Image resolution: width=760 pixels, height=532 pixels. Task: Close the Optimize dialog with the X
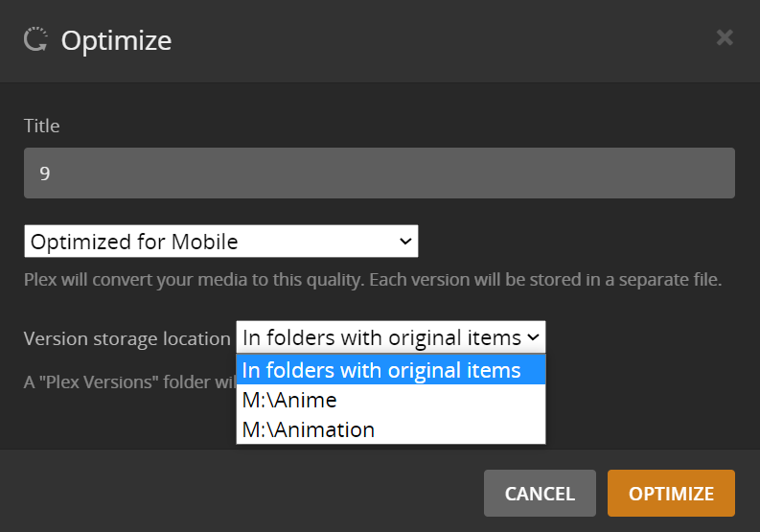point(725,38)
